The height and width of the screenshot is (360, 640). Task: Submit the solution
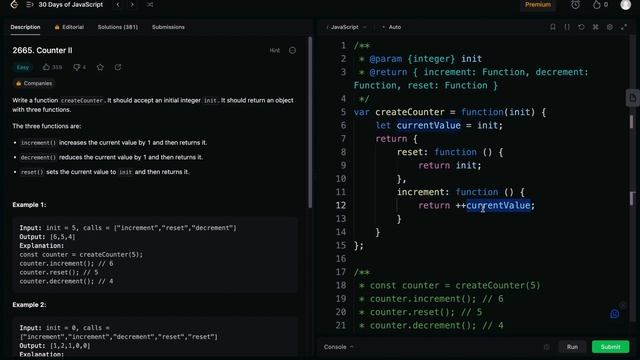pos(610,347)
